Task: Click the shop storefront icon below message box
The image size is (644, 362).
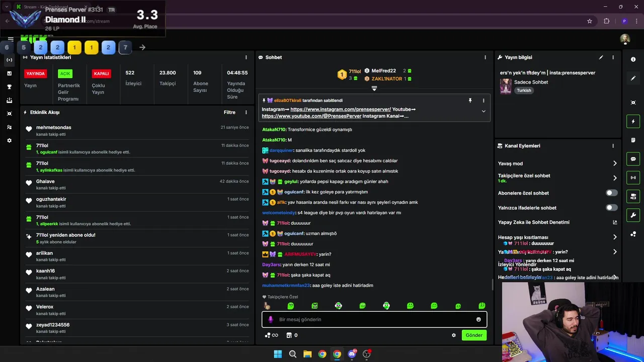Action: point(289,335)
